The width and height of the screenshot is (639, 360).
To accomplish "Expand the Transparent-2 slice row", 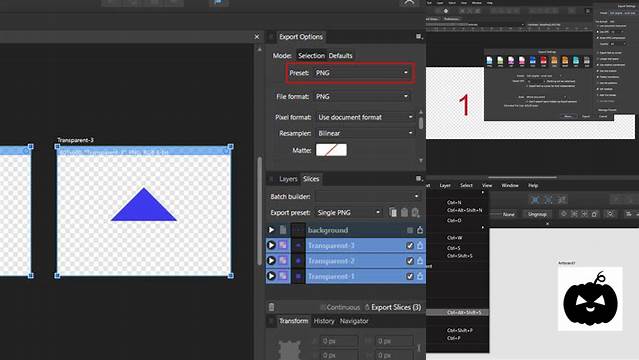I will tap(271, 261).
